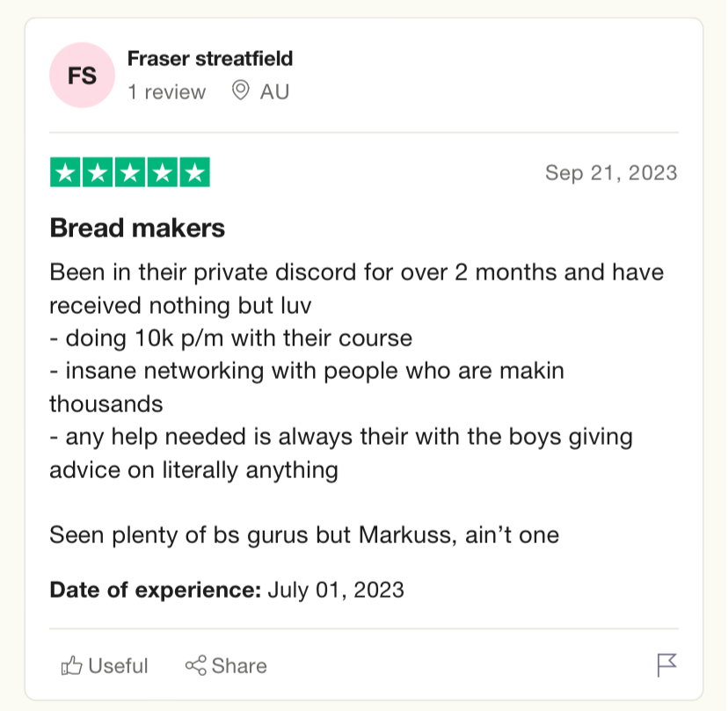Flag this review with flag icon

pos(666,665)
